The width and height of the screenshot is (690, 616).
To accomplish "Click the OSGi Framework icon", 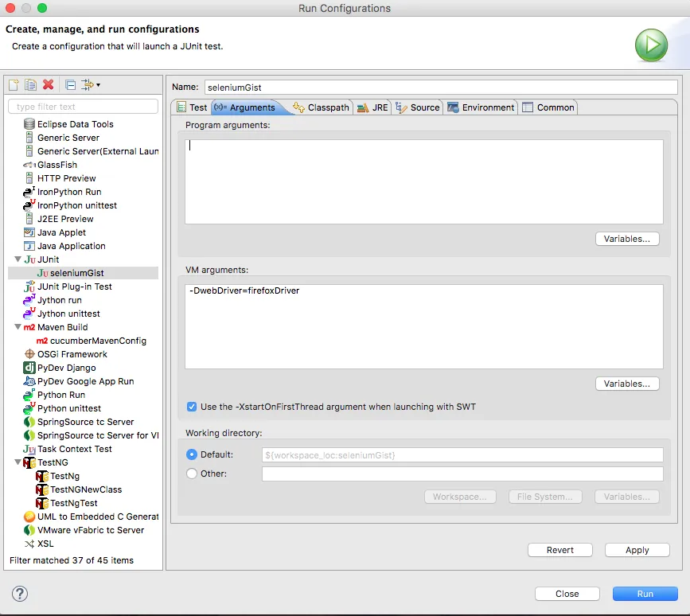I will tap(29, 354).
